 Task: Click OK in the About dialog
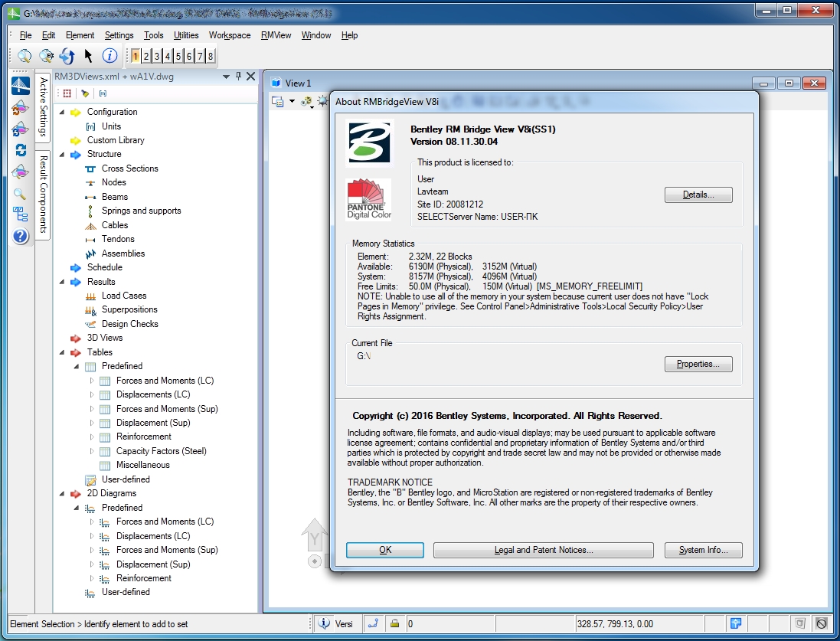click(385, 550)
